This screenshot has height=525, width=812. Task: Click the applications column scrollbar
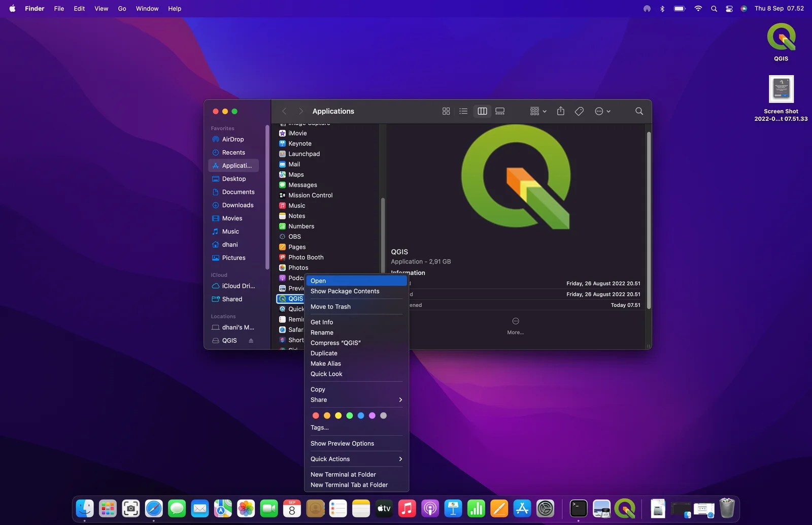(383, 235)
